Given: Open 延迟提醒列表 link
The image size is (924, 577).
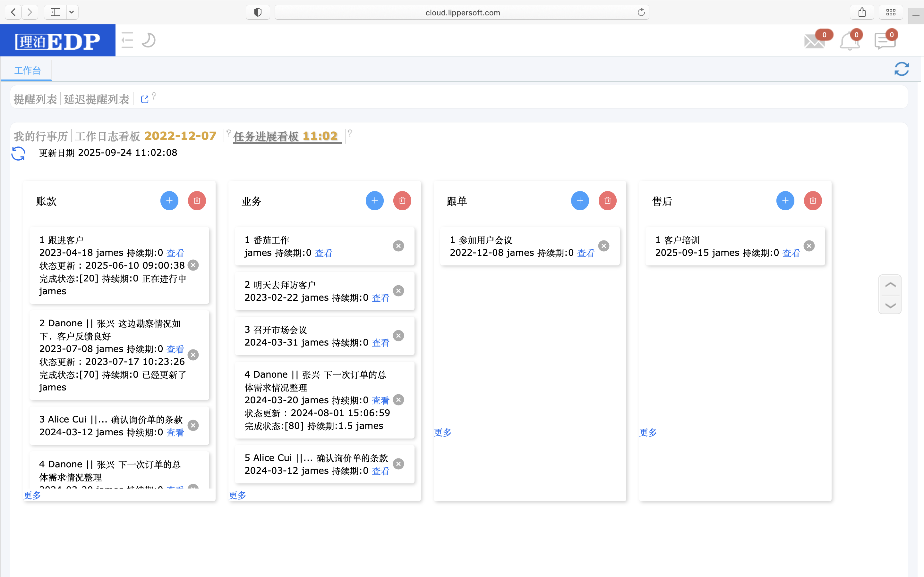Looking at the screenshot, I should click(x=97, y=100).
